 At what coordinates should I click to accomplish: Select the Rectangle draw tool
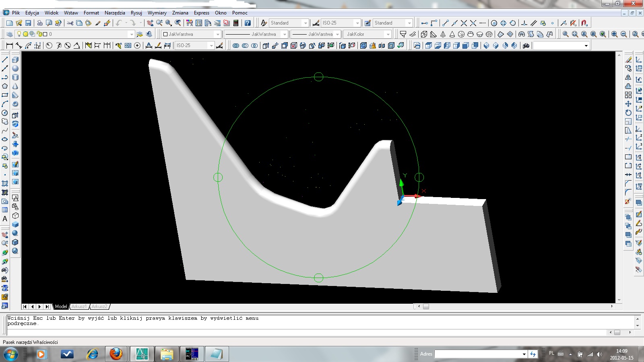[5, 95]
